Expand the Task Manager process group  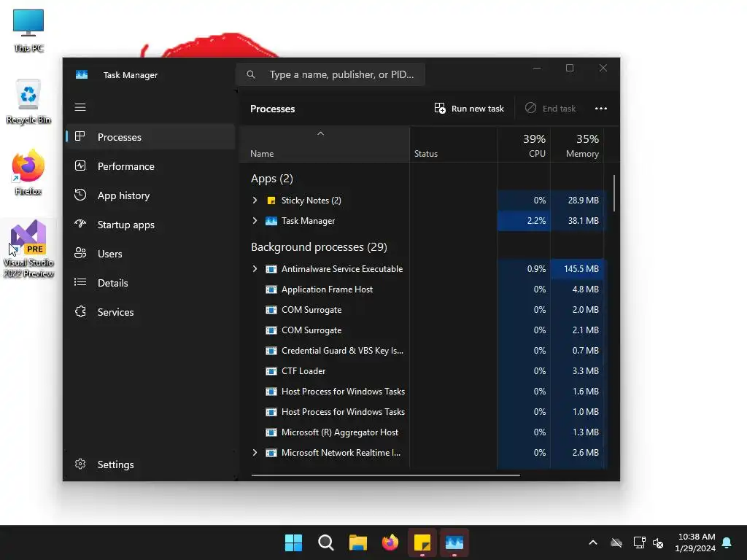pos(255,220)
